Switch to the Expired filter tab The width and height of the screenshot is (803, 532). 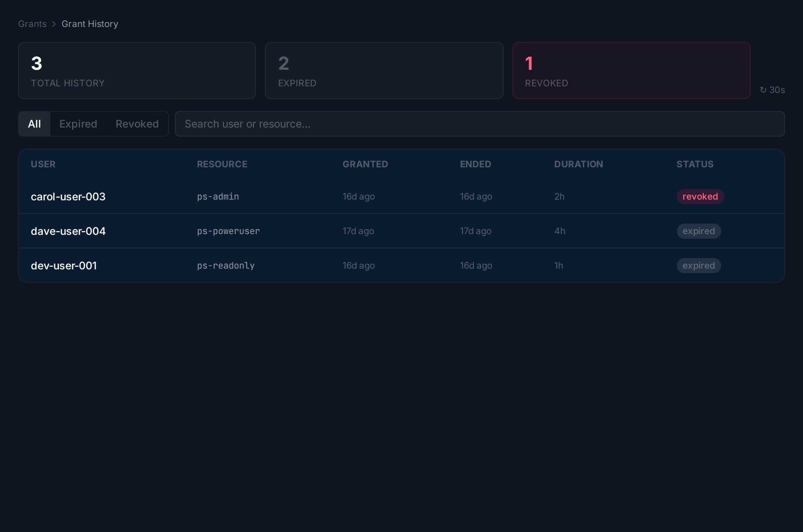tap(78, 124)
